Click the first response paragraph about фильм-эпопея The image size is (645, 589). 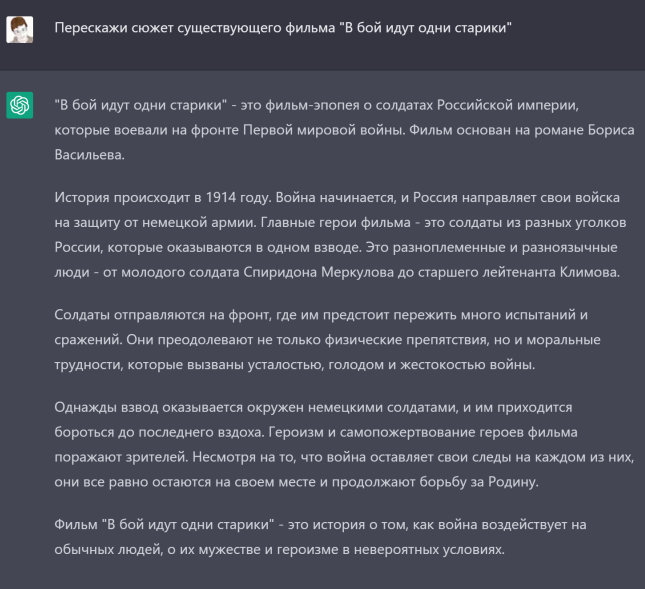coord(330,131)
